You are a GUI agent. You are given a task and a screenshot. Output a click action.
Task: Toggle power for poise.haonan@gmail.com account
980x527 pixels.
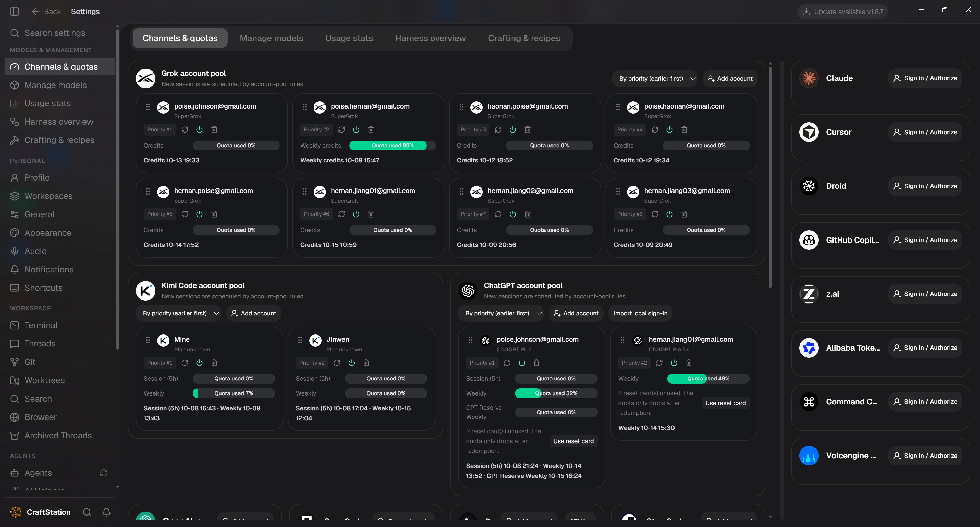tap(670, 130)
